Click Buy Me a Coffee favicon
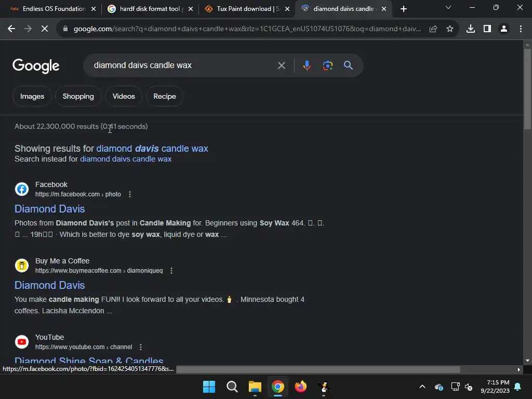 (x=22, y=265)
